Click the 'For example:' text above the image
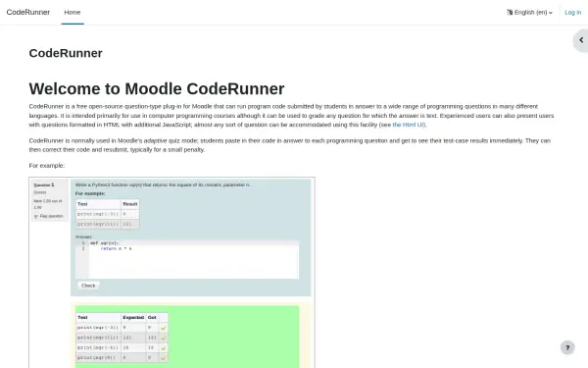Screen dimensions: 588x368 (47, 166)
